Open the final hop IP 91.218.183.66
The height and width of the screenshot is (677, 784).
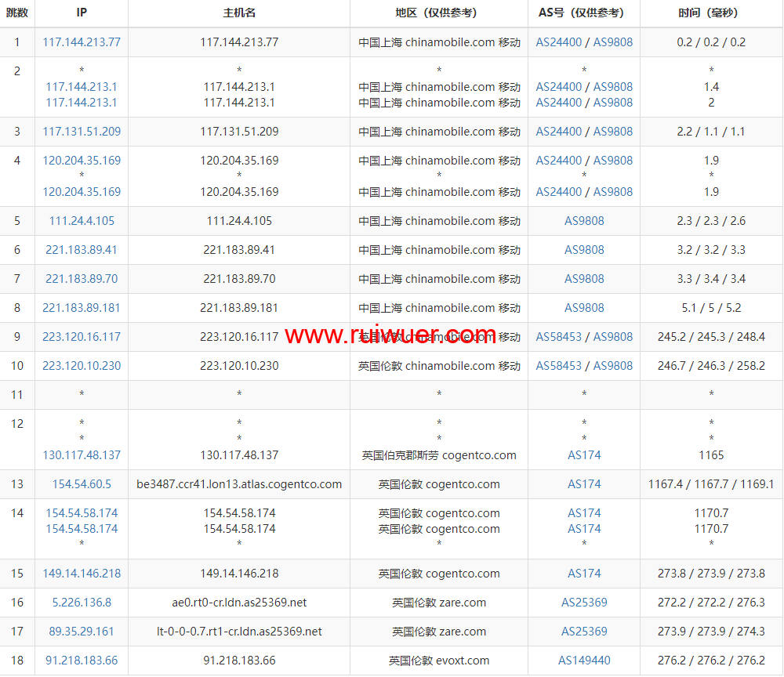point(82,661)
